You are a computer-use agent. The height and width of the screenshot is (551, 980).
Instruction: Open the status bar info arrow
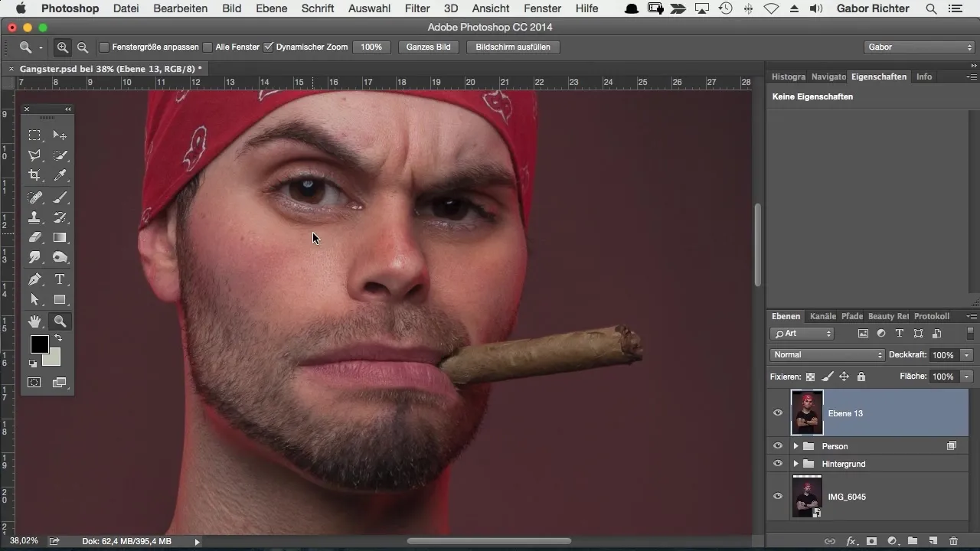pyautogui.click(x=197, y=541)
